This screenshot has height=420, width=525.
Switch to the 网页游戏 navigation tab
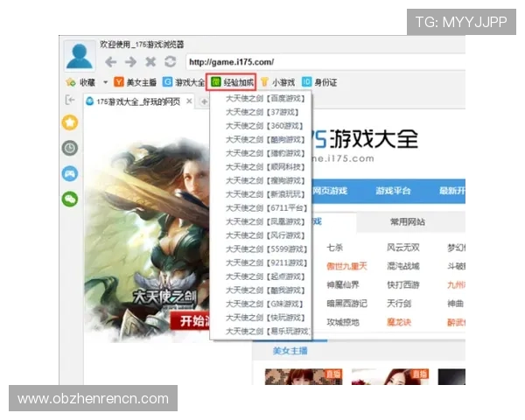tap(330, 191)
